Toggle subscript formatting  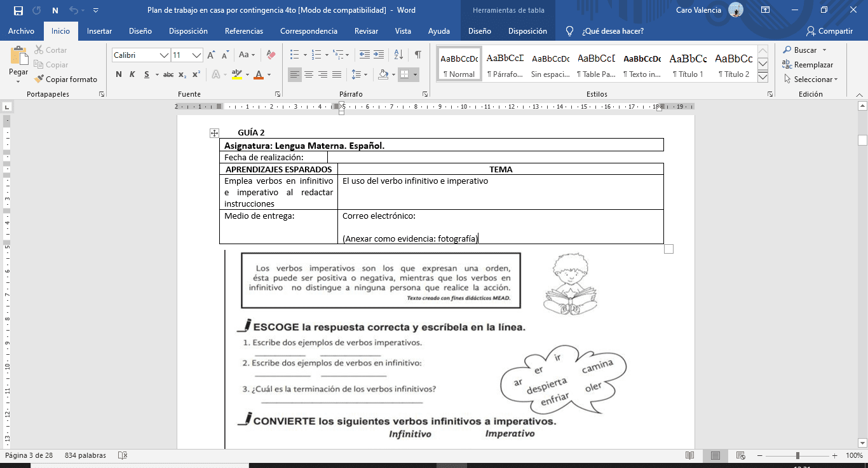click(182, 75)
